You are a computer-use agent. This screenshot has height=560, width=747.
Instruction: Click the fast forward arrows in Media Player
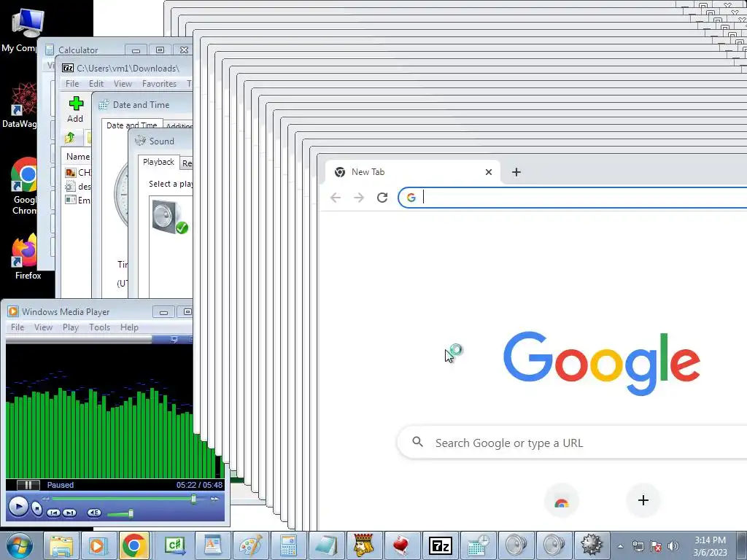tap(215, 499)
